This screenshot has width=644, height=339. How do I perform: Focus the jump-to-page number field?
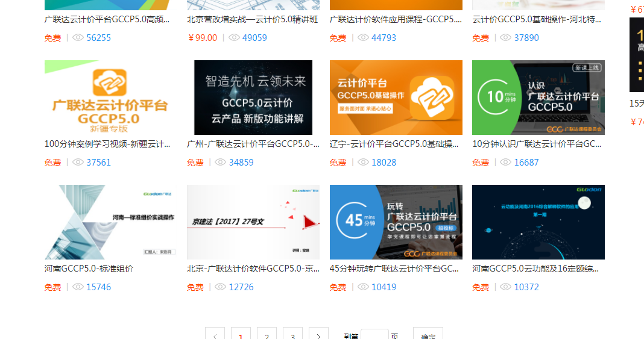pyautogui.click(x=374, y=334)
